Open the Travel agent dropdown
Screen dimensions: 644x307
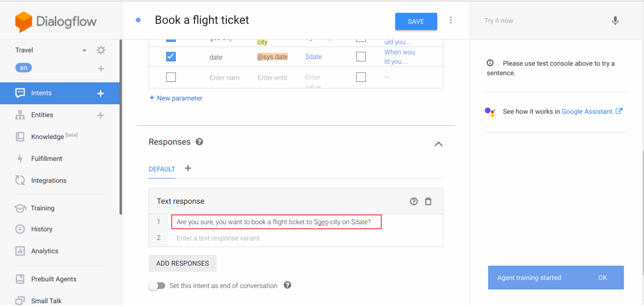84,50
